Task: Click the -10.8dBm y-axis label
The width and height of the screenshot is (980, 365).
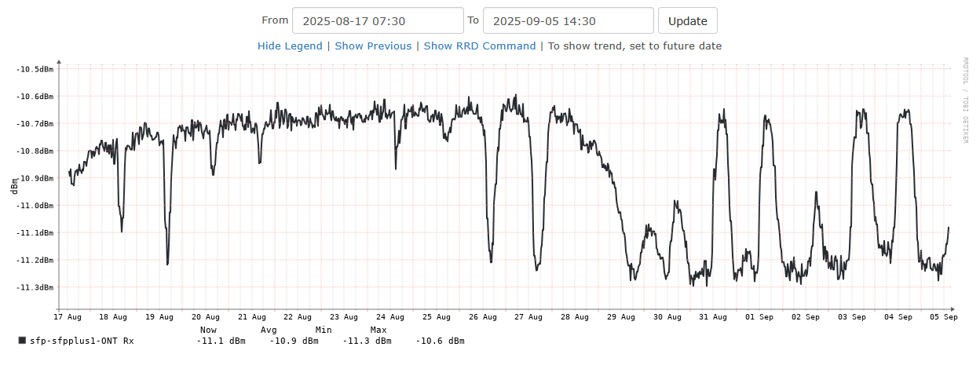Action: tap(35, 151)
